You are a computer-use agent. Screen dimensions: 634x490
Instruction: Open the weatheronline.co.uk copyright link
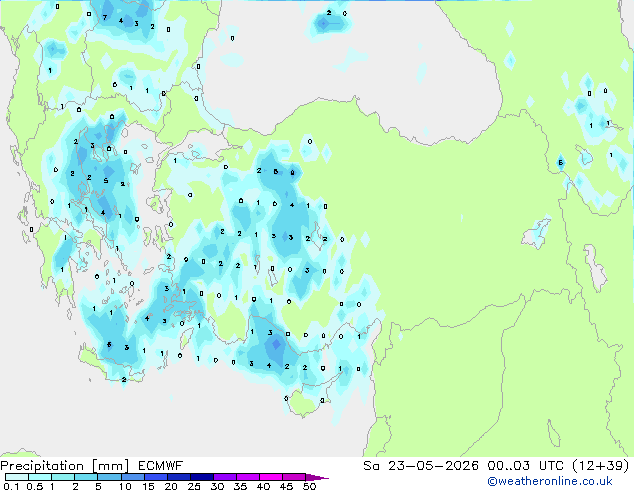pyautogui.click(x=550, y=481)
